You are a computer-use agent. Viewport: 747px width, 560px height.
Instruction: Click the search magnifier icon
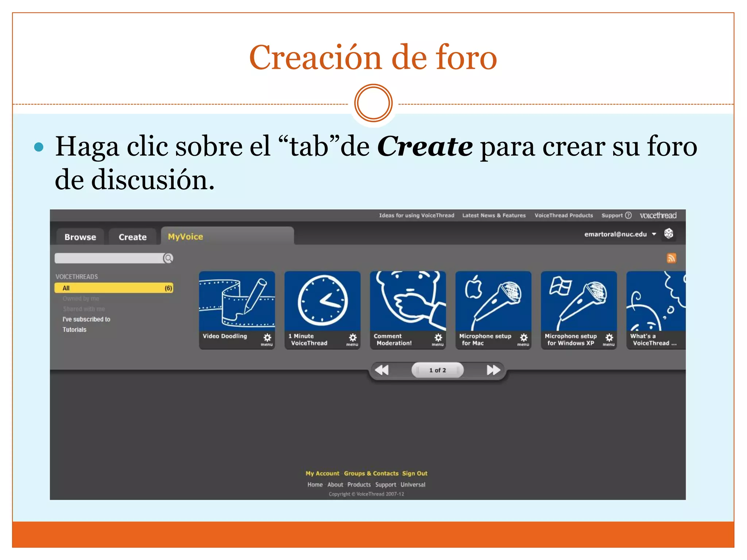point(168,258)
